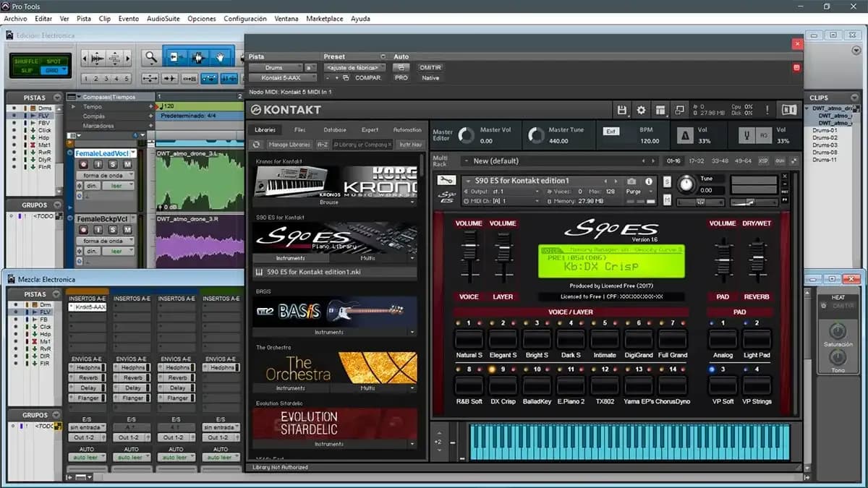Mute the FemaleLeadVocl track
The height and width of the screenshot is (488, 868).
(x=127, y=164)
